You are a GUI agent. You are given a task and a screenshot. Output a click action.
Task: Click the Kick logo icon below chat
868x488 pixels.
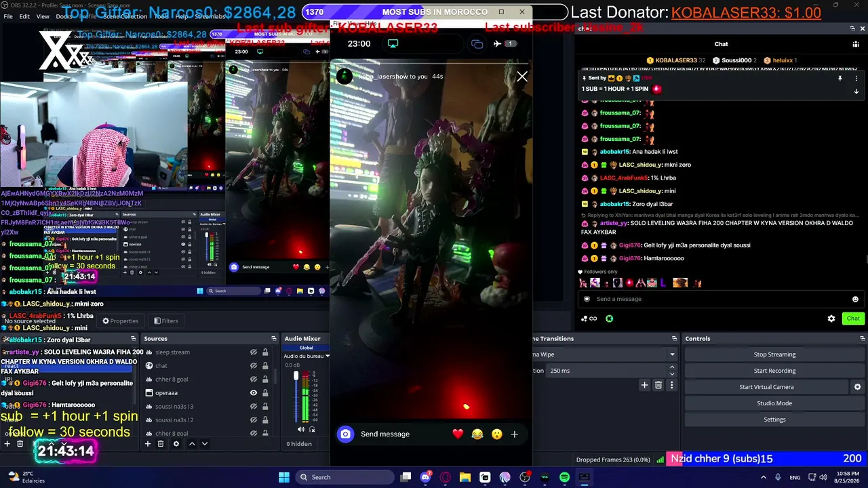[610, 319]
